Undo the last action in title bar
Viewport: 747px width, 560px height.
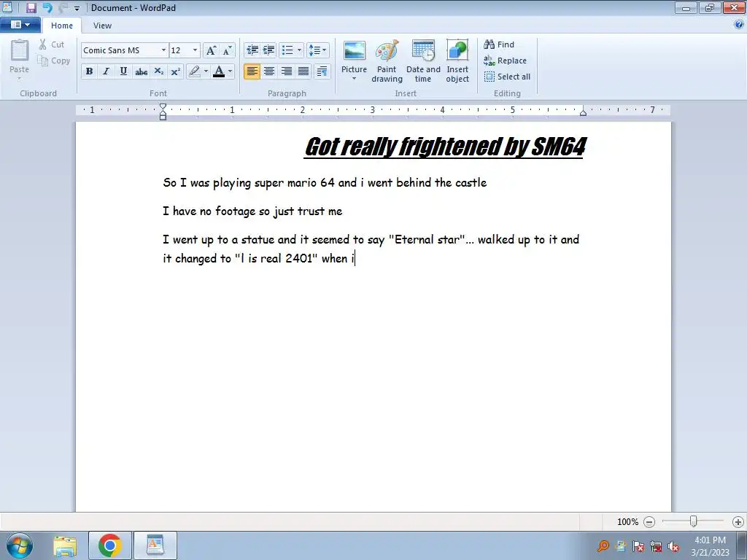click(x=47, y=7)
